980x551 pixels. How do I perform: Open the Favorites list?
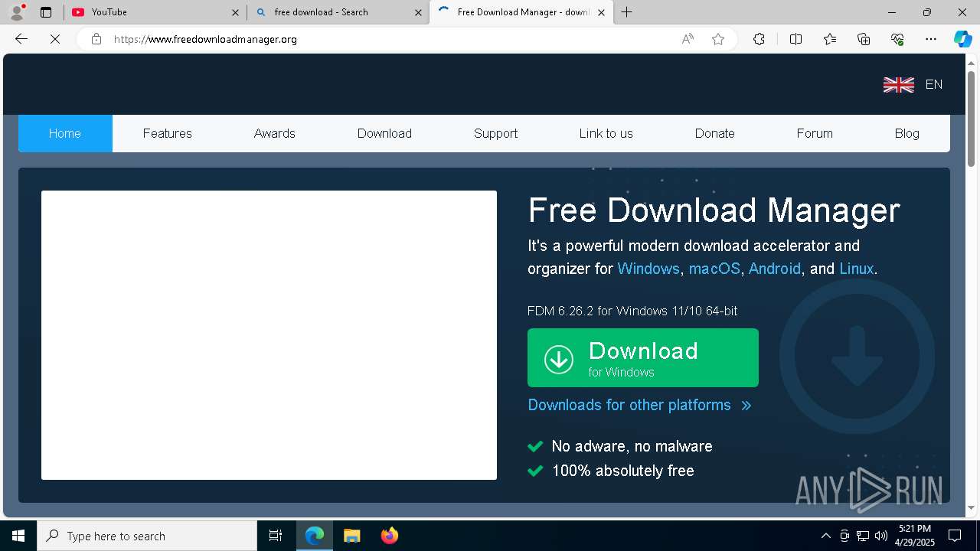tap(830, 39)
